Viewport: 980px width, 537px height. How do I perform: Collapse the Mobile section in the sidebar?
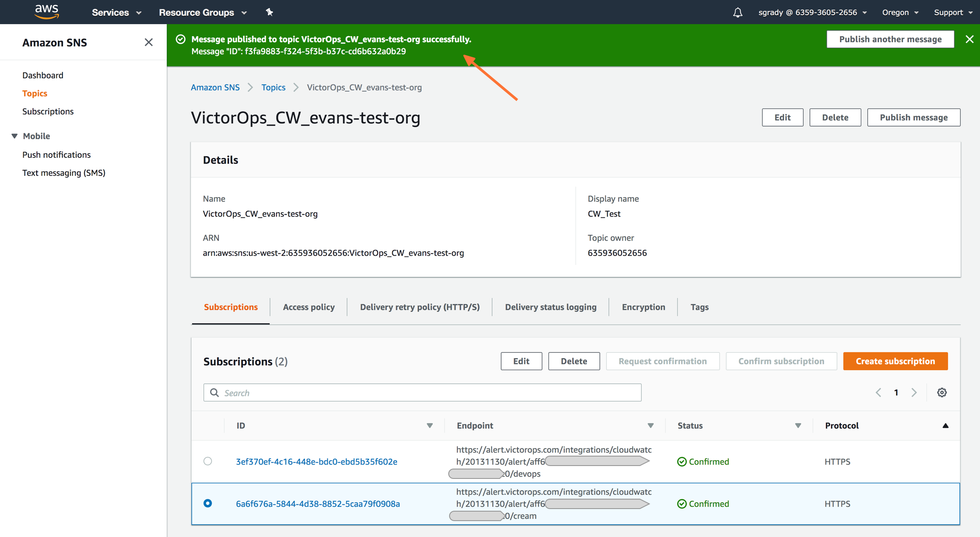click(14, 136)
